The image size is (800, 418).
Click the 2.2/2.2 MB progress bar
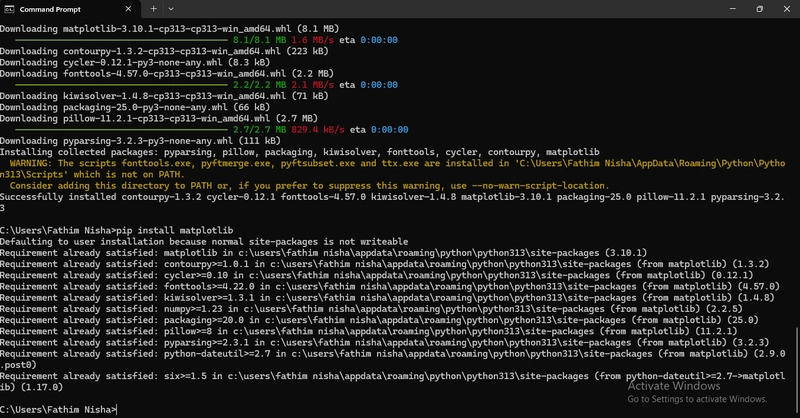pyautogui.click(x=121, y=85)
